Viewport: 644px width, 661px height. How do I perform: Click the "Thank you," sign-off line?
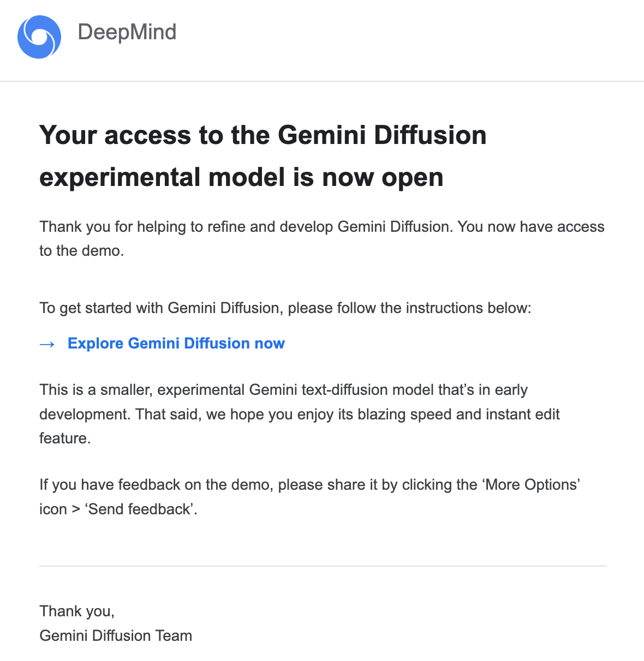(77, 611)
